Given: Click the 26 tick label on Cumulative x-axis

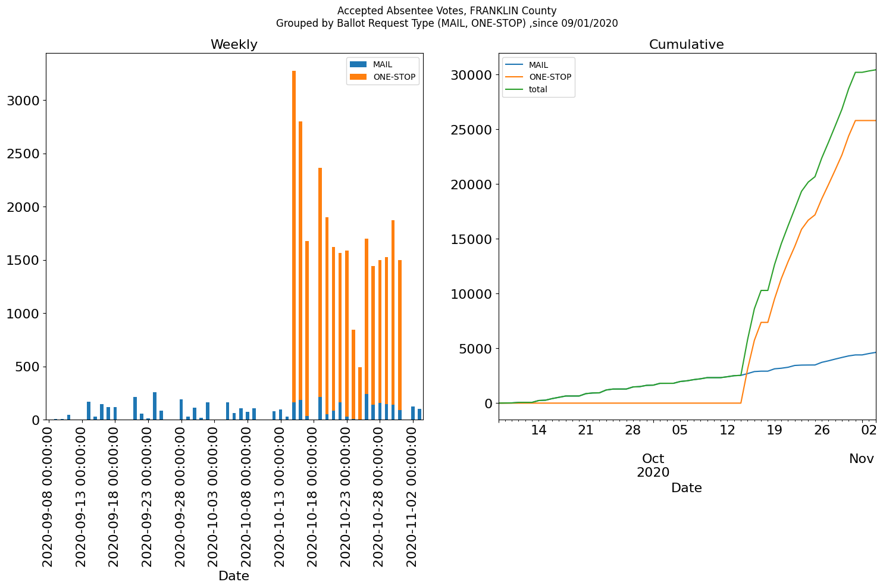Looking at the screenshot, I should coord(822,430).
